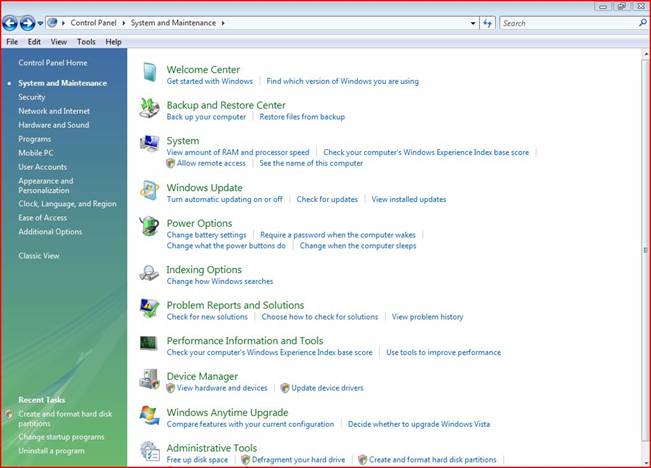Viewport: 651px width, 468px height.
Task: Click the Welcome Center icon
Action: pyautogui.click(x=149, y=73)
